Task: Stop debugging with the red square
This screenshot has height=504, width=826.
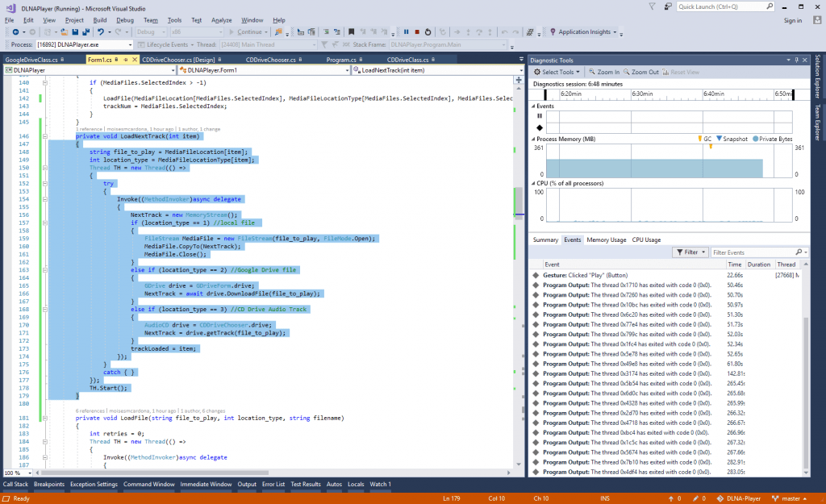Action: pyautogui.click(x=415, y=32)
